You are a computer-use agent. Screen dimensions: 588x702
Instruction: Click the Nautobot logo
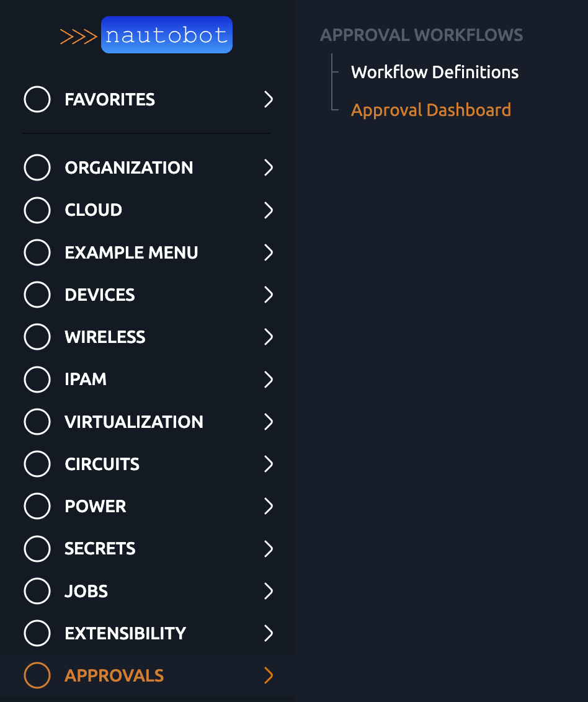click(x=147, y=35)
